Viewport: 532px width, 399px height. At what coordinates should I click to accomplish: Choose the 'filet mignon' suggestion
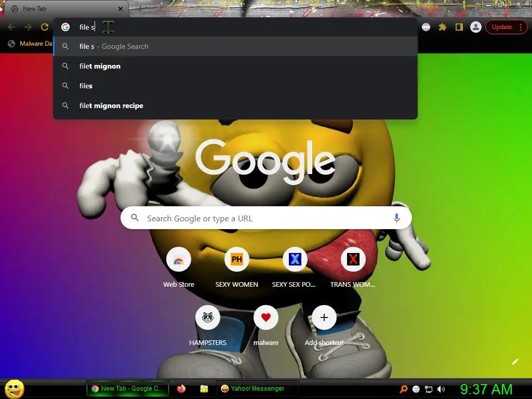[235, 66]
